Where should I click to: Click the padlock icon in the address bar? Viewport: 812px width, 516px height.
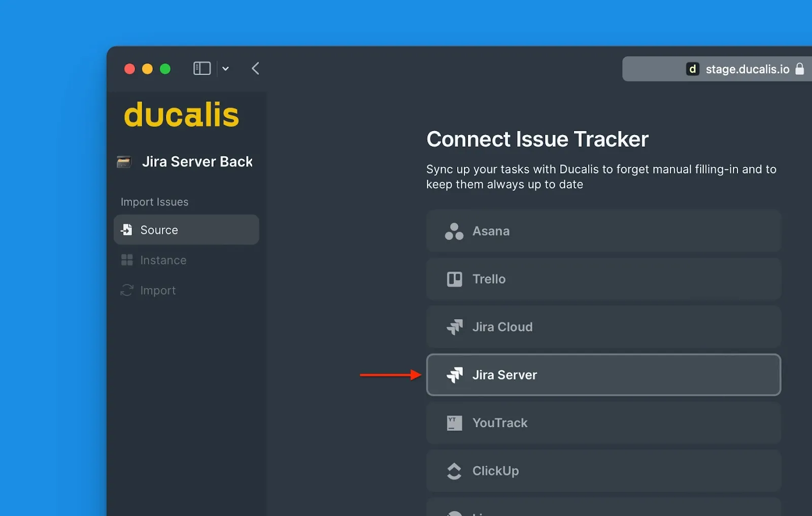pos(800,68)
